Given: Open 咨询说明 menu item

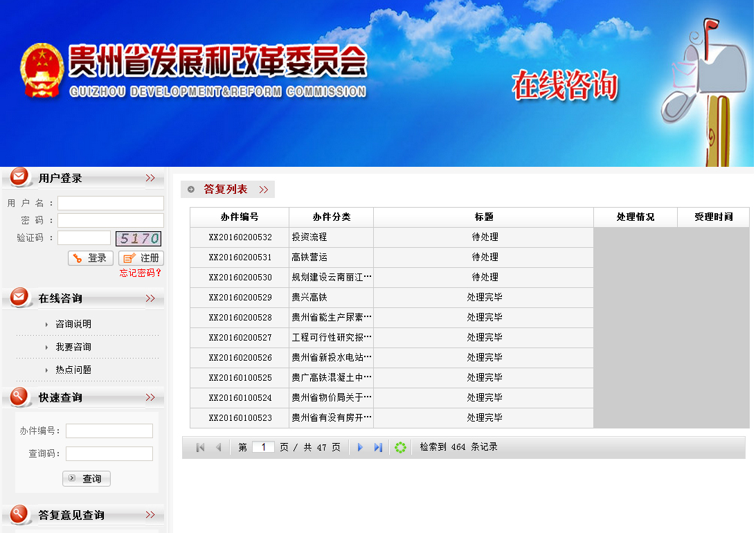Looking at the screenshot, I should point(73,324).
